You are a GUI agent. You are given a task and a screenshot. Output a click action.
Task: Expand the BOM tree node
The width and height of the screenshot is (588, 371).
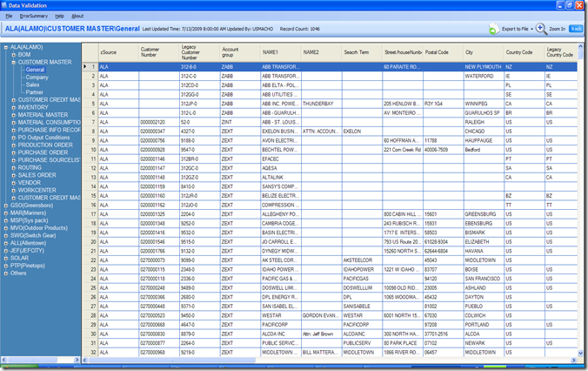click(14, 55)
